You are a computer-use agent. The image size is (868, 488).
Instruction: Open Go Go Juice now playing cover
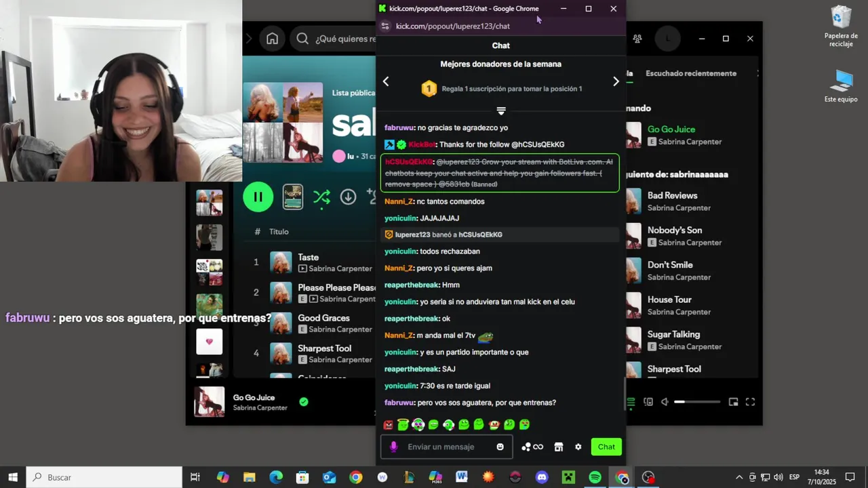pyautogui.click(x=209, y=402)
